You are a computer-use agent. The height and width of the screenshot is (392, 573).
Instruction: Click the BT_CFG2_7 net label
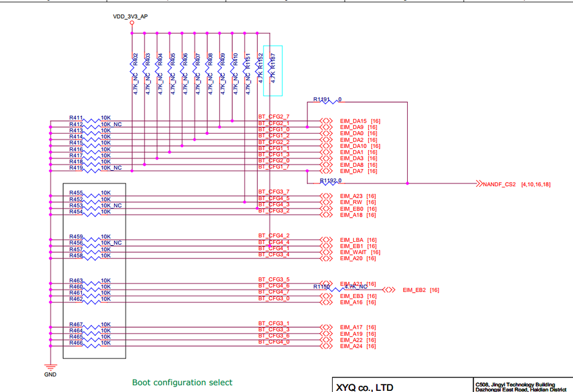[274, 117]
